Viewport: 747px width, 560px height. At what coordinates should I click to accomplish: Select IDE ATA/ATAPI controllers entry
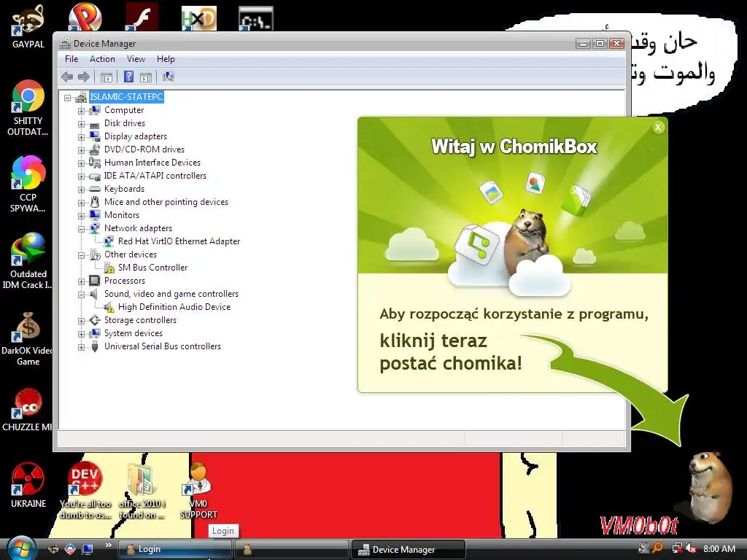[x=155, y=176]
